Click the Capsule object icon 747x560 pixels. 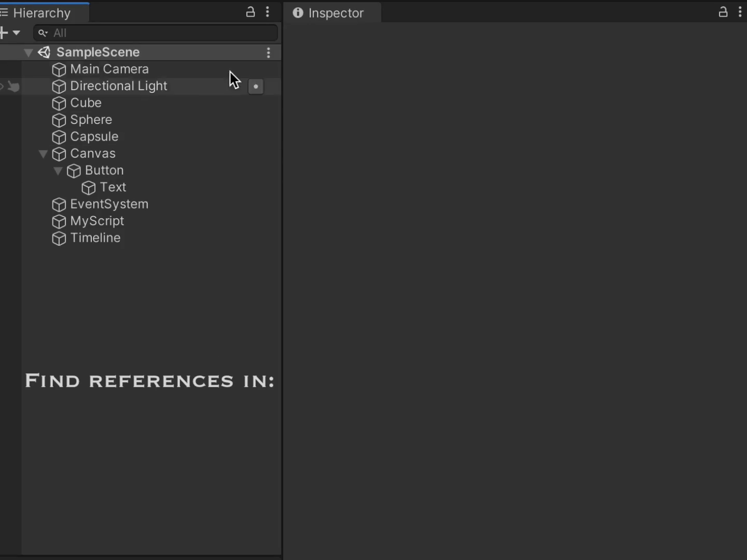coord(59,137)
